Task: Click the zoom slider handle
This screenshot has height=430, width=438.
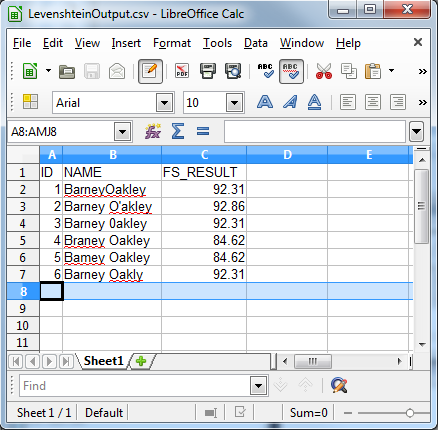Action: pos(410,413)
